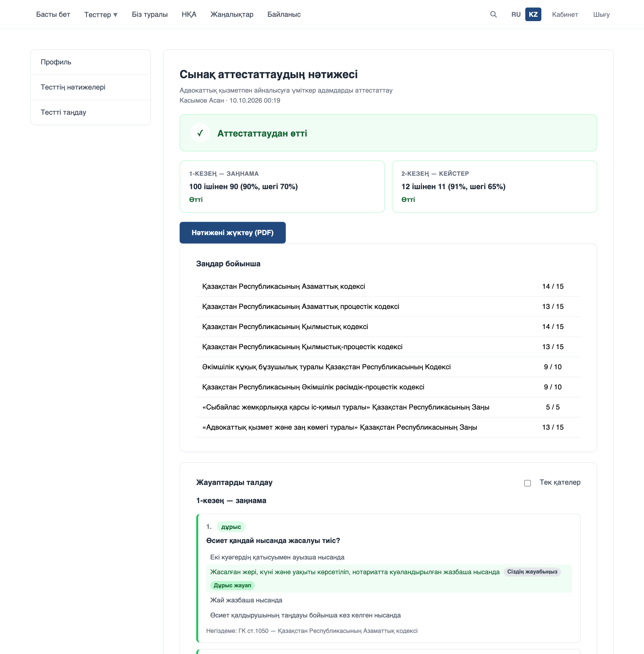Click the Әкімшілік рәсімдік-процестік кодексі row

pos(388,387)
